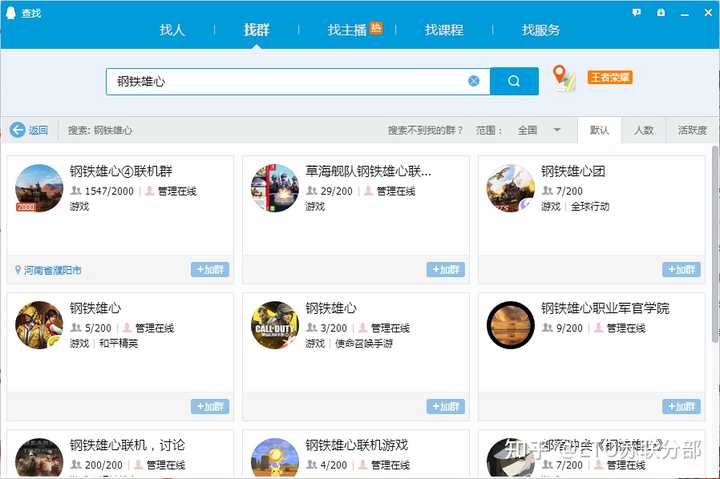720x479 pixels.
Task: Join the 草海舰队钢铁雄心联... group
Action: (445, 270)
